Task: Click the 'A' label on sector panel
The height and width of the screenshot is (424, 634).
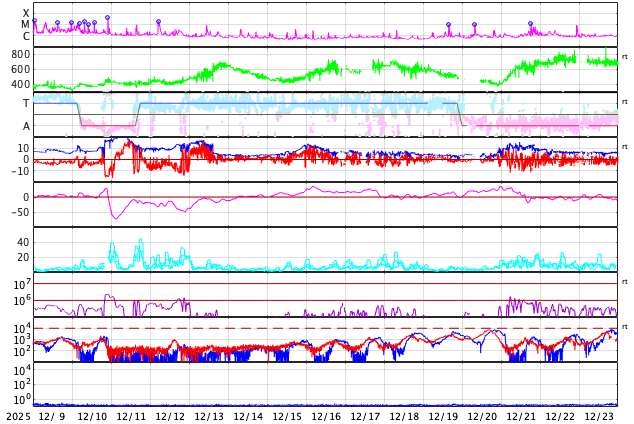Action: 26,126
